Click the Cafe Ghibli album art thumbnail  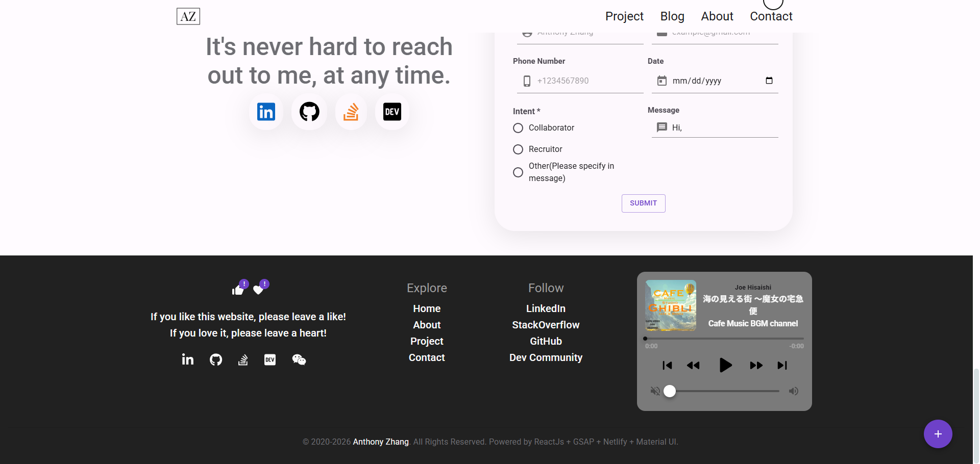671,305
